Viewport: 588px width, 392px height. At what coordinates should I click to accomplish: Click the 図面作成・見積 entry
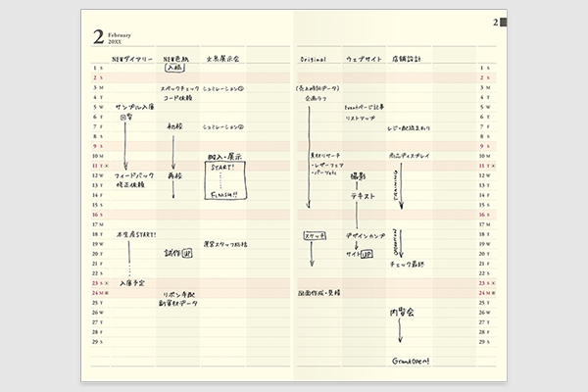(318, 293)
